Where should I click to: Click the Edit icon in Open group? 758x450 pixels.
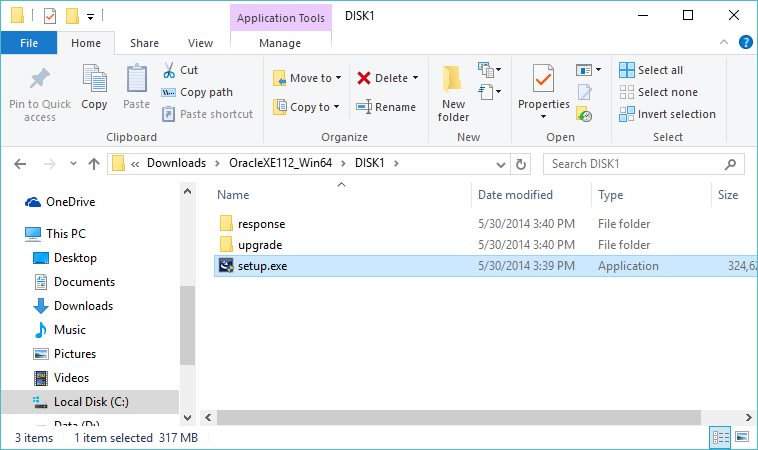pyautogui.click(x=584, y=92)
